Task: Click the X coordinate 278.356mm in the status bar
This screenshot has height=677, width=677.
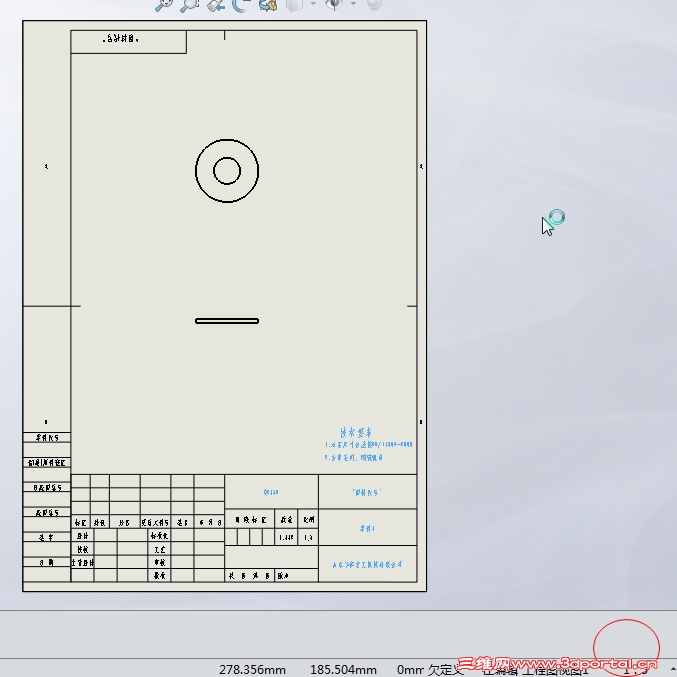Action: click(x=252, y=670)
